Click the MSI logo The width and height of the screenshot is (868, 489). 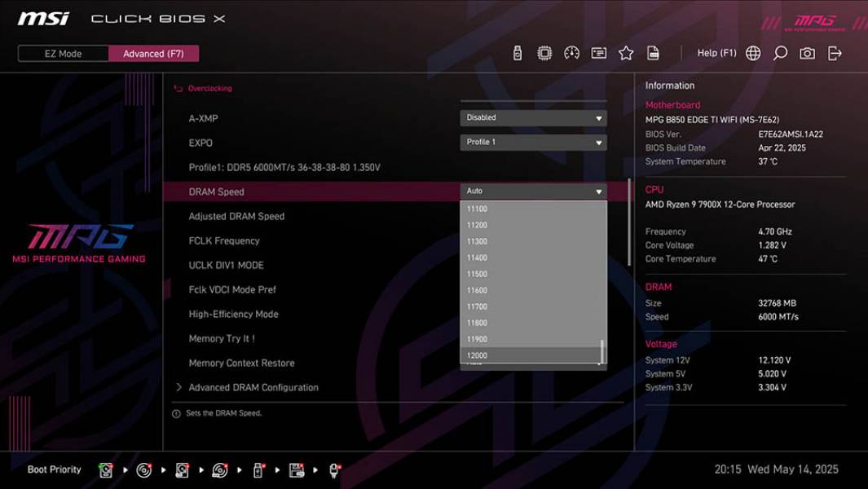(x=43, y=19)
